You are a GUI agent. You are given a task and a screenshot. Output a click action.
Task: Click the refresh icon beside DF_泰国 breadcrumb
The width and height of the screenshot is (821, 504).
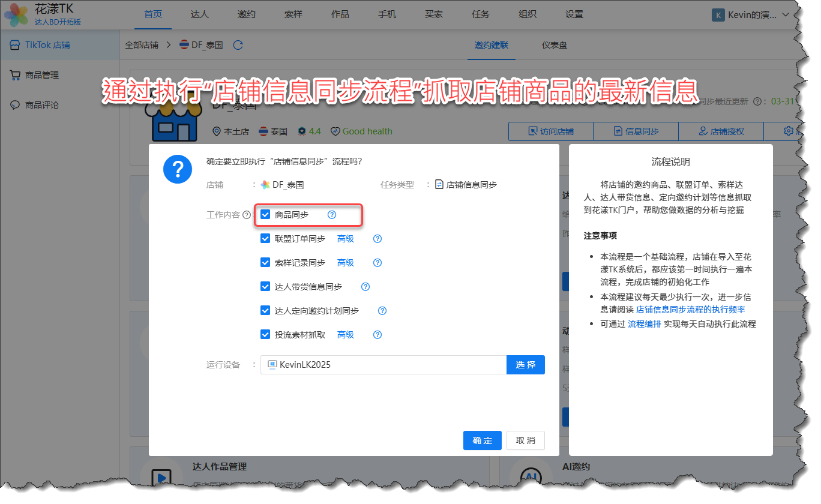click(238, 45)
